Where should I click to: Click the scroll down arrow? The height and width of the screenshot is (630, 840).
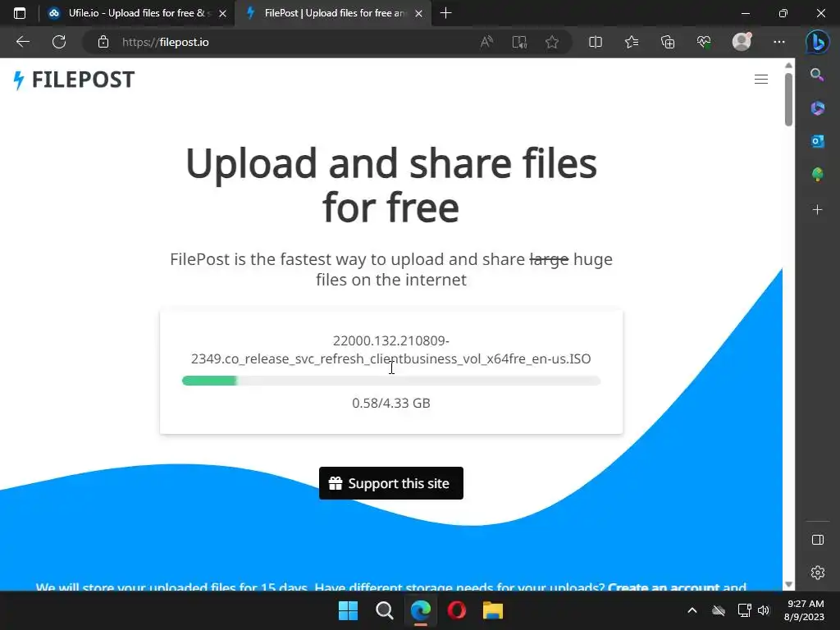tap(788, 584)
